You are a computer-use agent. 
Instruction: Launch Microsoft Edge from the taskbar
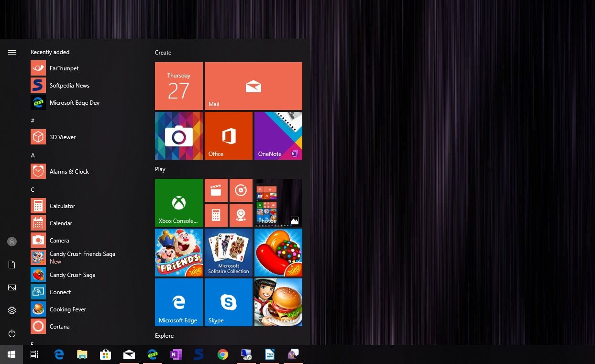click(x=59, y=354)
